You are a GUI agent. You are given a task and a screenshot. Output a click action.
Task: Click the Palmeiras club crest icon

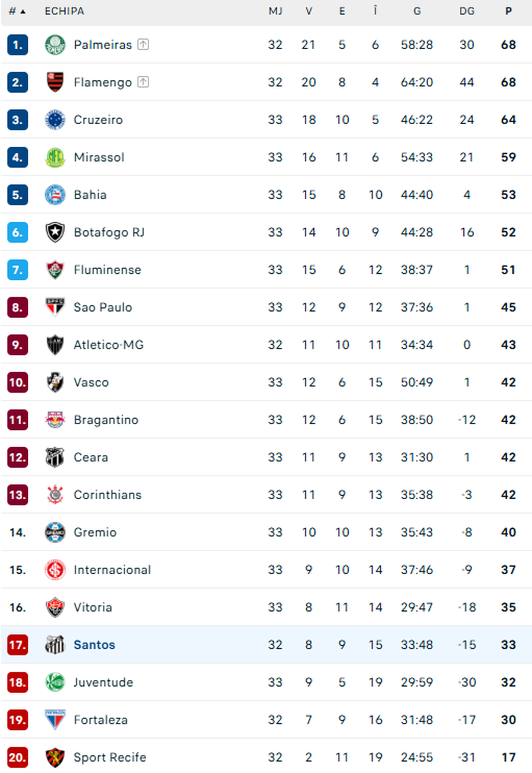(x=55, y=45)
